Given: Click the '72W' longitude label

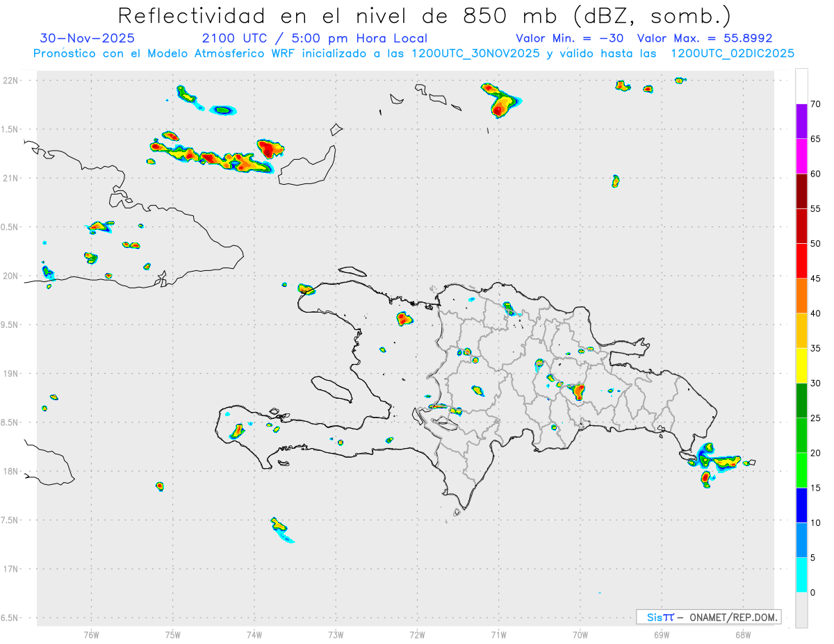Looking at the screenshot, I should (417, 634).
